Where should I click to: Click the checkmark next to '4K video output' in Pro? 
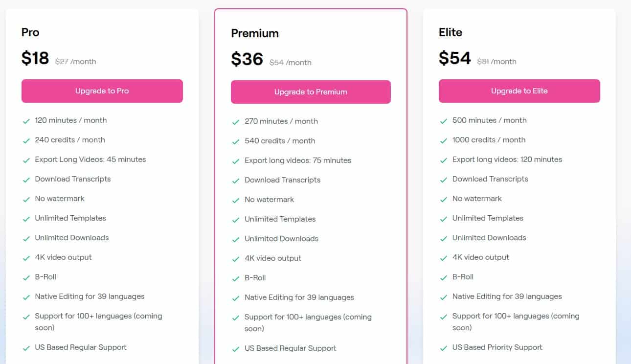[x=26, y=257]
